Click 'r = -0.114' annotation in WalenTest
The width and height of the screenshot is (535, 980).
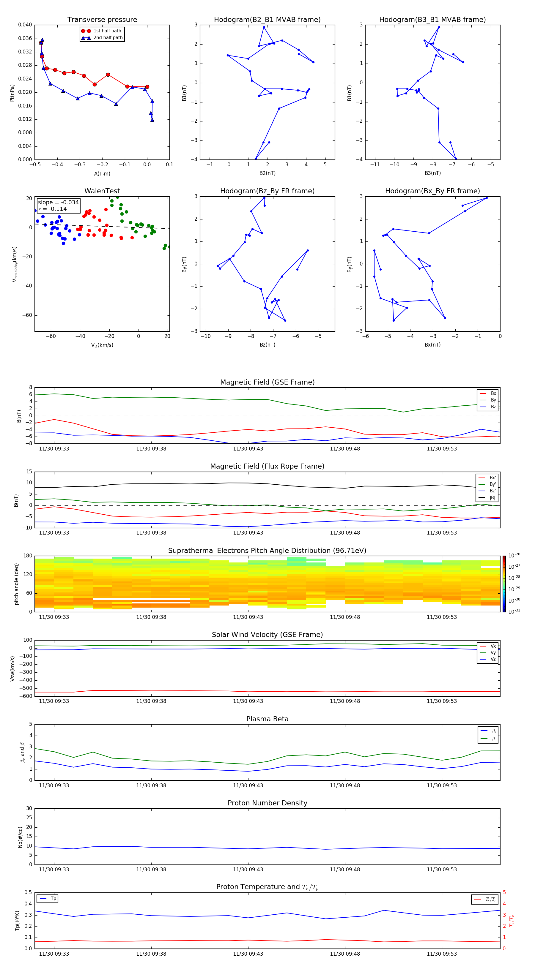click(x=53, y=209)
